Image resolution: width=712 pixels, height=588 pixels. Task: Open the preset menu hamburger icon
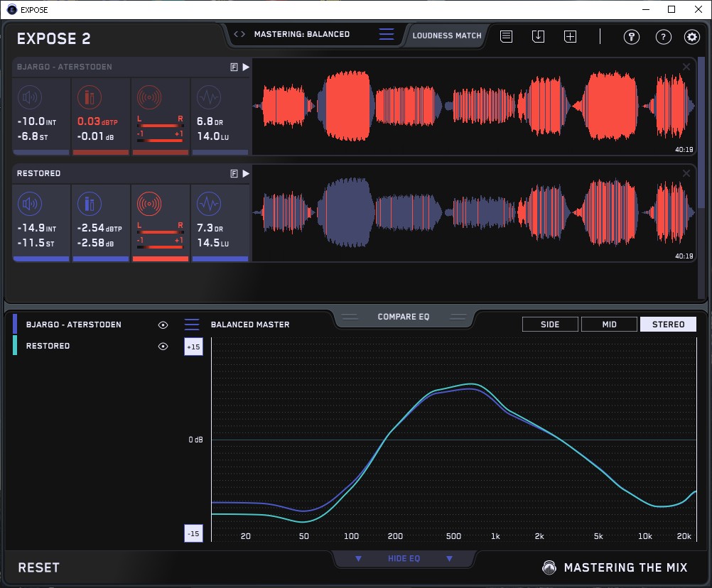tap(387, 35)
